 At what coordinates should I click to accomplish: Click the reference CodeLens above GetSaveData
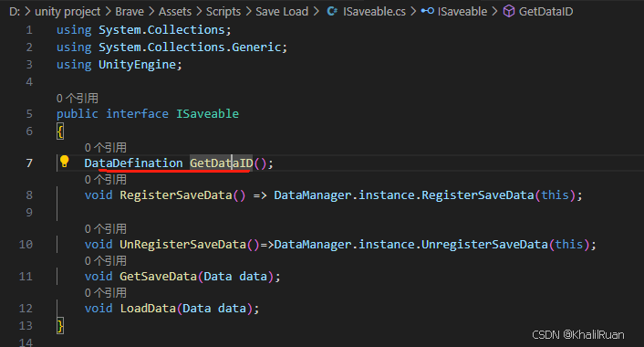pos(106,261)
